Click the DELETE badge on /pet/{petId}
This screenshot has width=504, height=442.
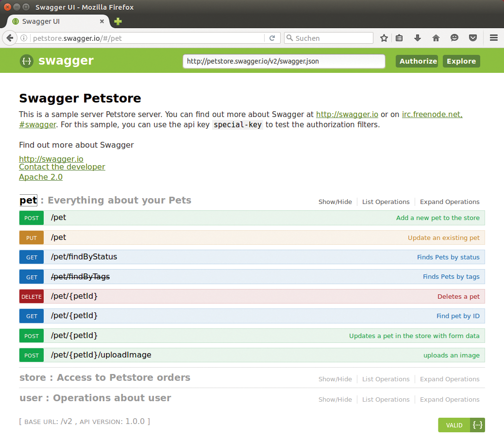[31, 296]
